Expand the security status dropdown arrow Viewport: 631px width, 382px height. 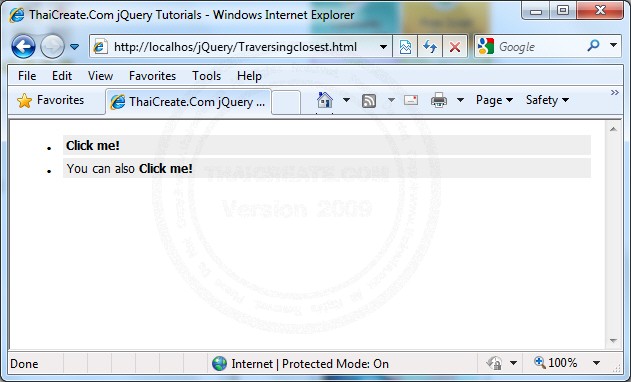pos(513,363)
